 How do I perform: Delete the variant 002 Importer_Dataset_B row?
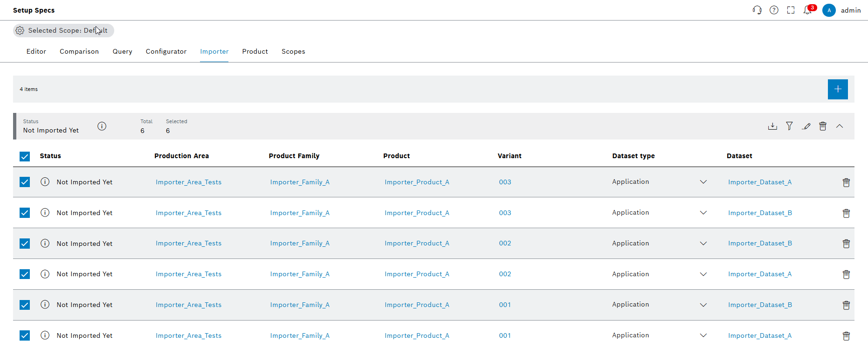tap(846, 244)
